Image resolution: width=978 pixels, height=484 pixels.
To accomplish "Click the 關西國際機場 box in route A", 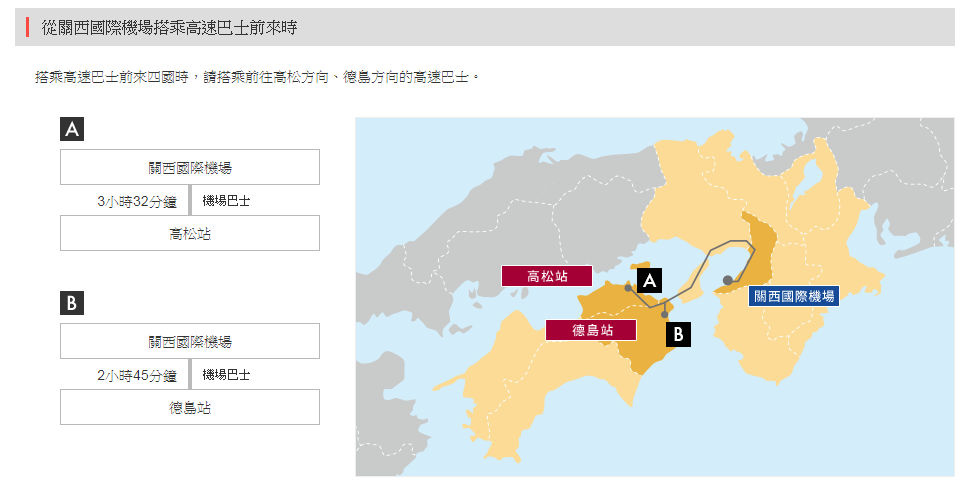I will tap(190, 167).
